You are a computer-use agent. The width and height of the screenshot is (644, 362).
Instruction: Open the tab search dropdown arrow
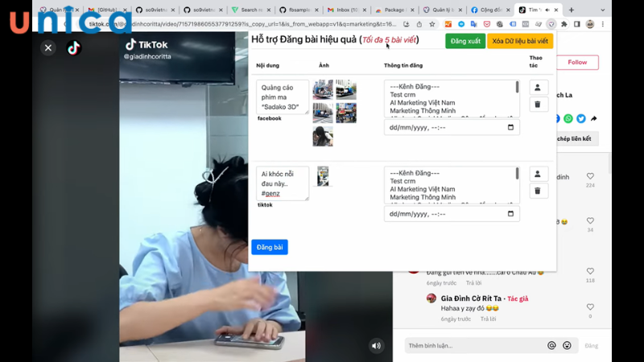click(602, 10)
